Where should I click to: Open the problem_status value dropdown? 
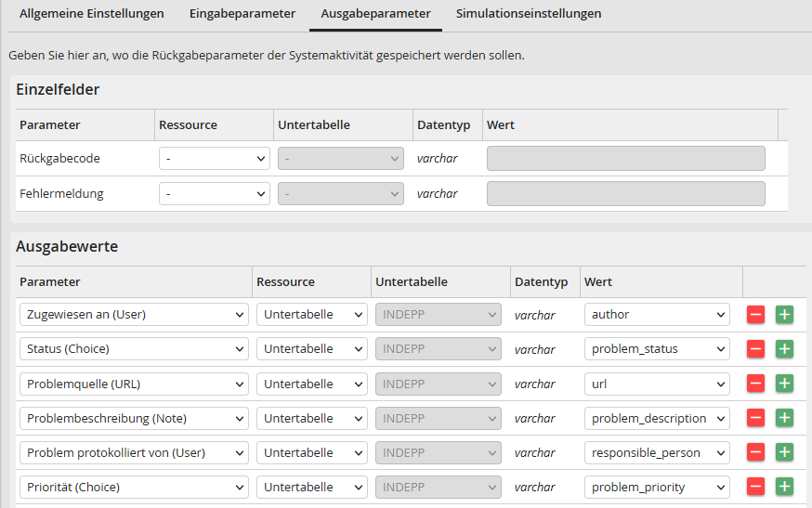[657, 349]
